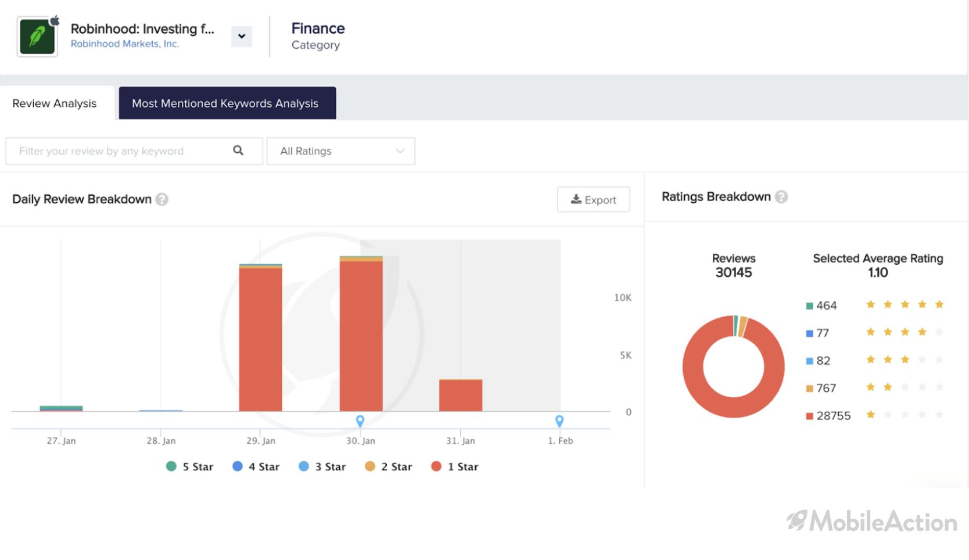Select the 82 three-star count

pyautogui.click(x=823, y=361)
